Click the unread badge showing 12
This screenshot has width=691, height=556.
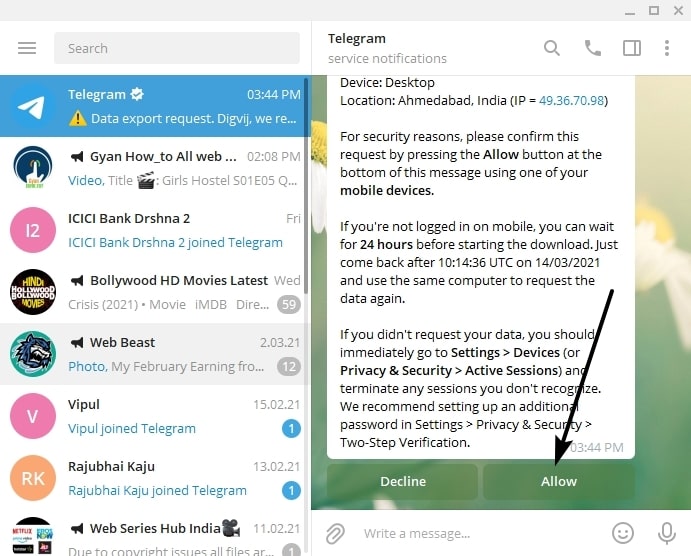pos(289,367)
